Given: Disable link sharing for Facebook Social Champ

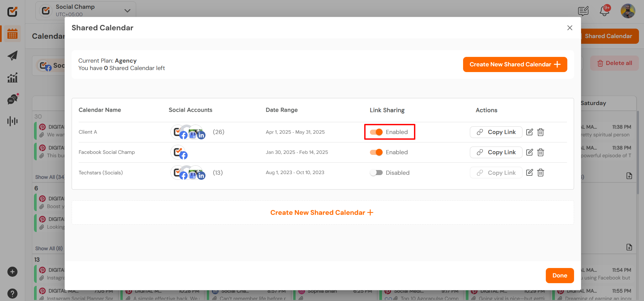Looking at the screenshot, I should pos(376,152).
